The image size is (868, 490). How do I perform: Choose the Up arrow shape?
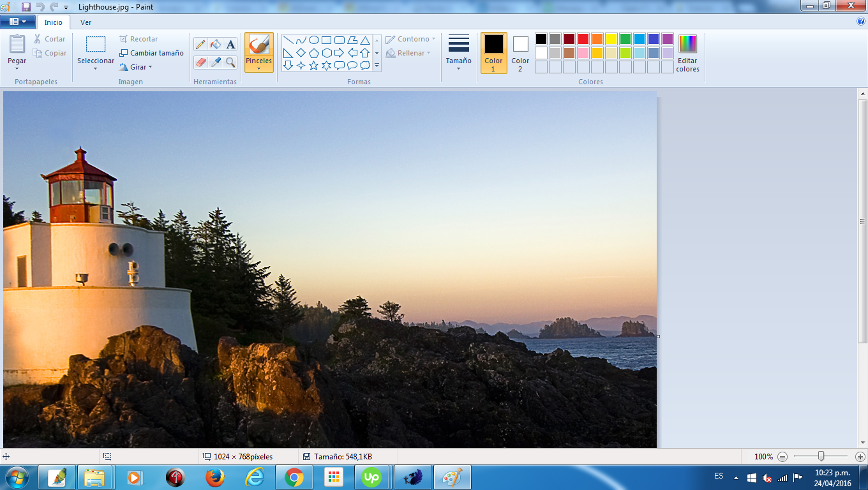(365, 53)
